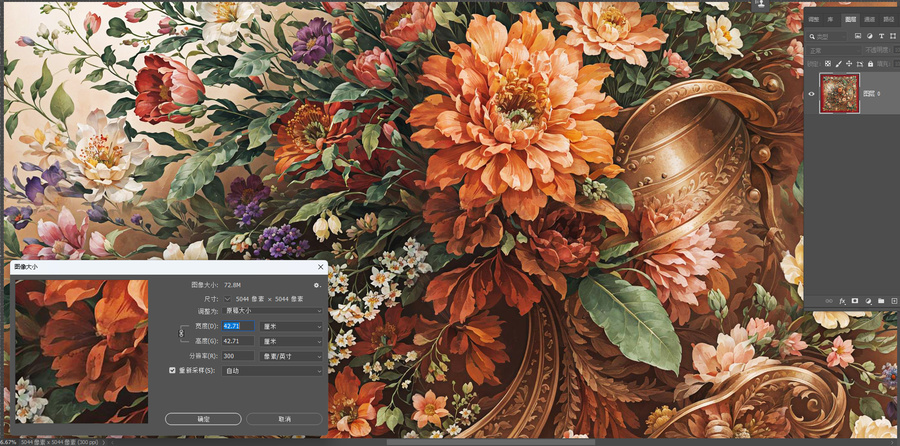Open the 高度 unit dropdown (厘米)
This screenshot has width=900, height=446.
(x=291, y=341)
